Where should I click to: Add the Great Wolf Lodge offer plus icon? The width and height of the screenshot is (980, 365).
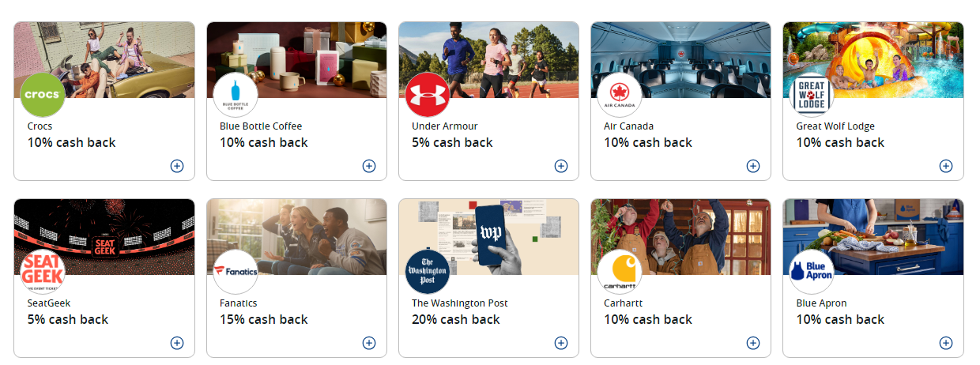click(946, 166)
